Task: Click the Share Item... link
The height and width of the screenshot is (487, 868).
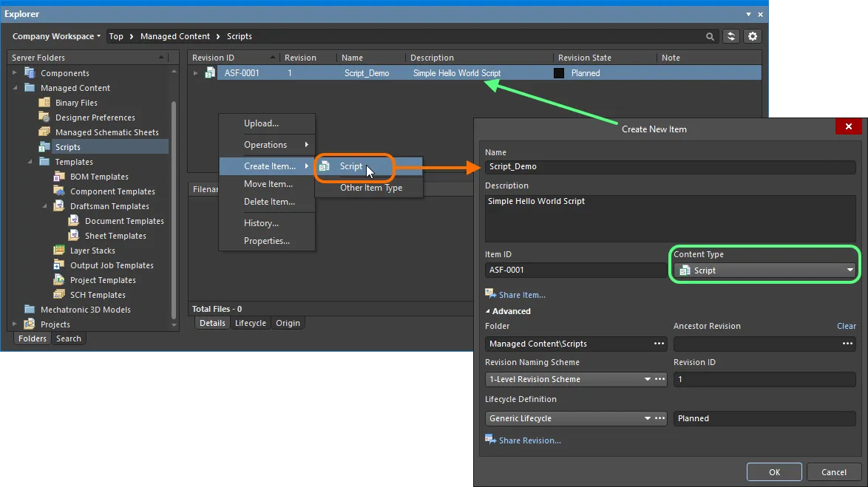Action: pyautogui.click(x=522, y=295)
